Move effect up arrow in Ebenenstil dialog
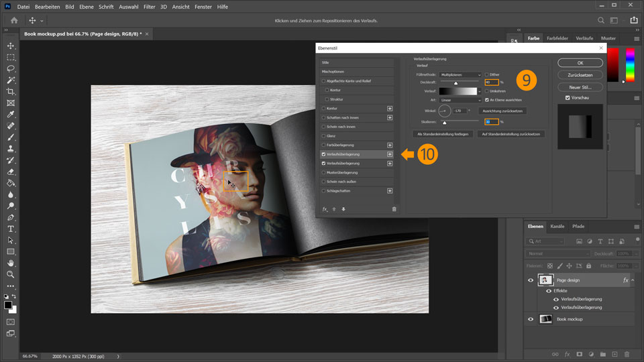This screenshot has height=362, width=644. tap(334, 209)
